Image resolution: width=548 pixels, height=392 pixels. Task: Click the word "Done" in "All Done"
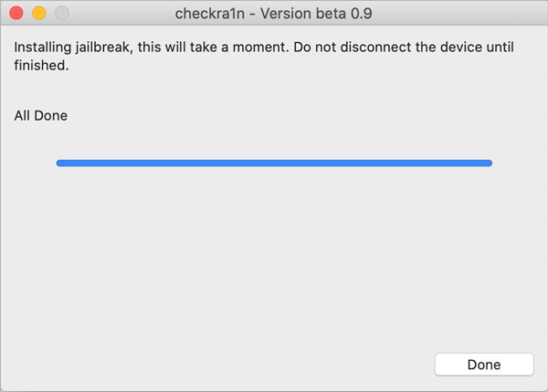click(x=52, y=116)
